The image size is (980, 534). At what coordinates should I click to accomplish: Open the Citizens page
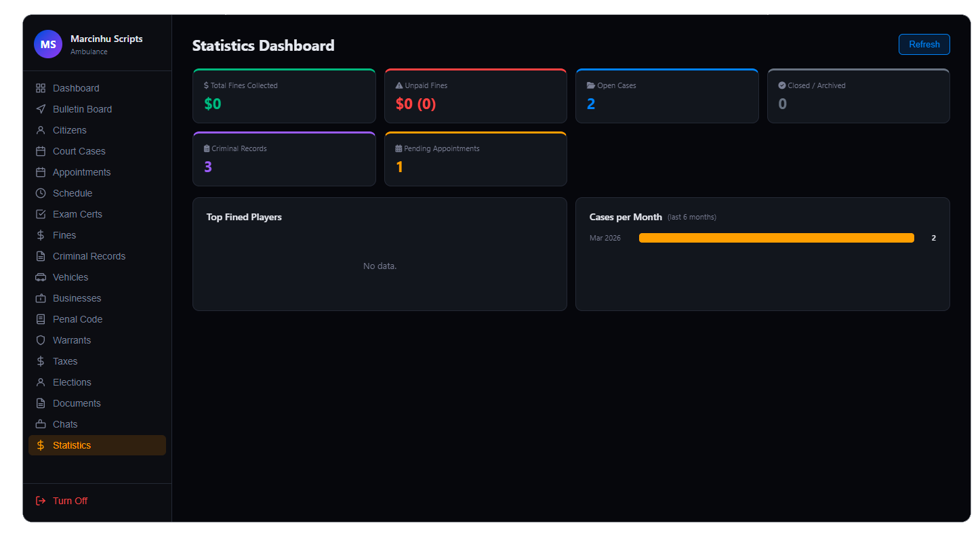coord(69,130)
